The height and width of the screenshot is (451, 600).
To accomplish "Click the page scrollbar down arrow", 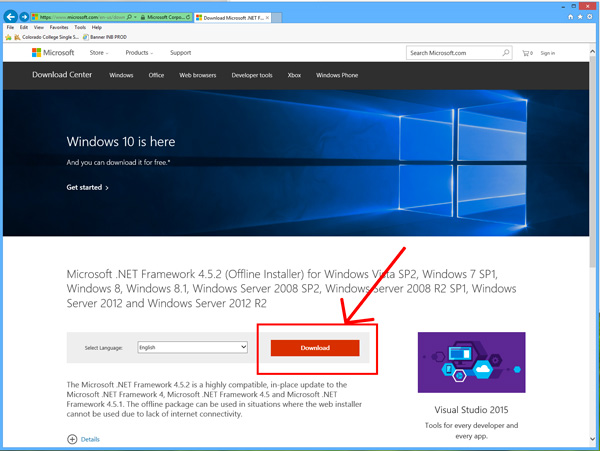I will [592, 439].
